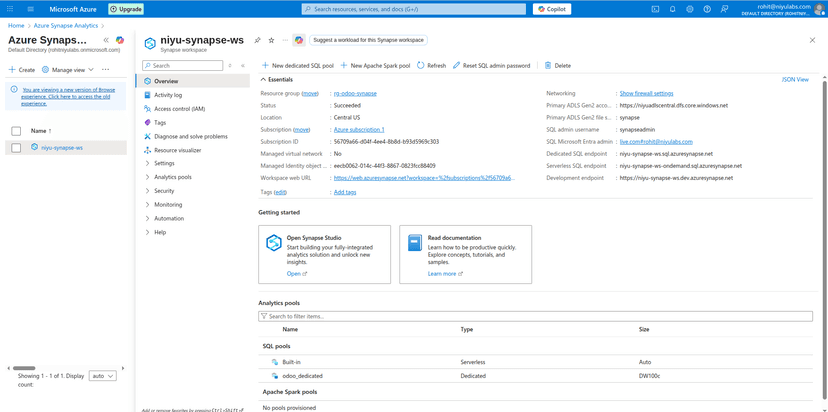Refresh the workspace overview
This screenshot has height=412, width=828.
click(431, 65)
